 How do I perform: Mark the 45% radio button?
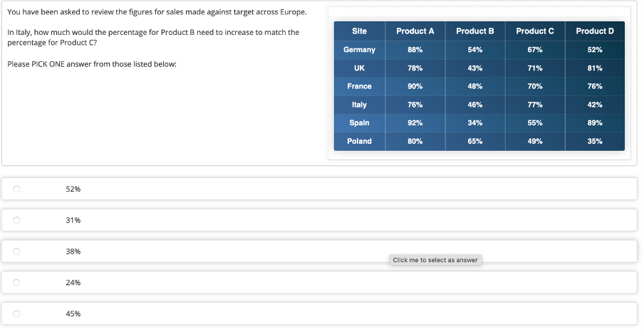[x=16, y=313]
